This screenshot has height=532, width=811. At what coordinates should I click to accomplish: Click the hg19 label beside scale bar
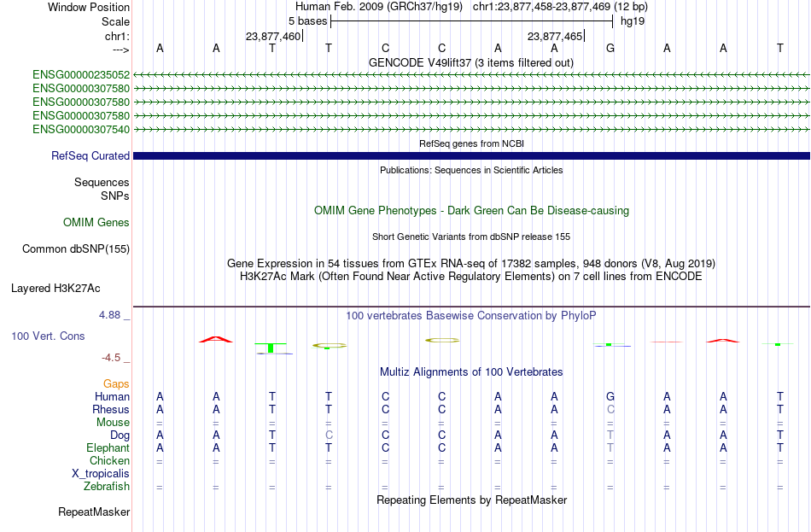coord(633,21)
